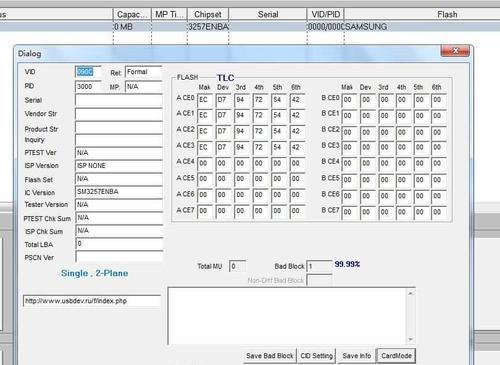Select the 3257ENBA chipset cell
Viewport: 500px width, 365px height.
pyautogui.click(x=208, y=27)
